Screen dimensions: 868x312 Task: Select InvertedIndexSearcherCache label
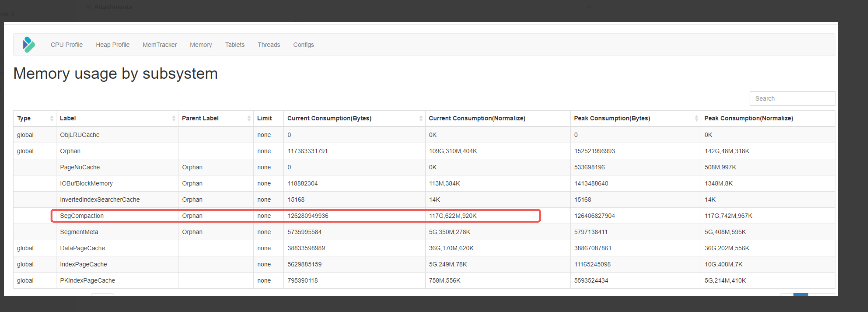click(100, 199)
